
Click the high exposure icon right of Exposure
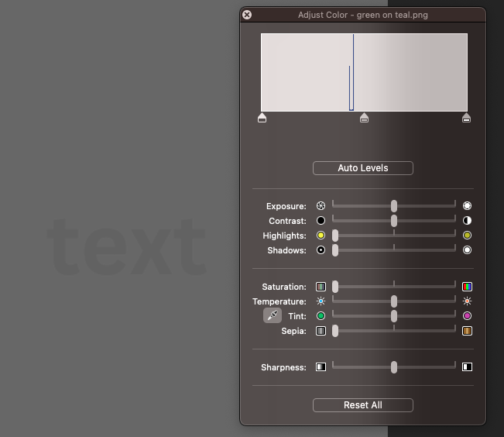467,206
